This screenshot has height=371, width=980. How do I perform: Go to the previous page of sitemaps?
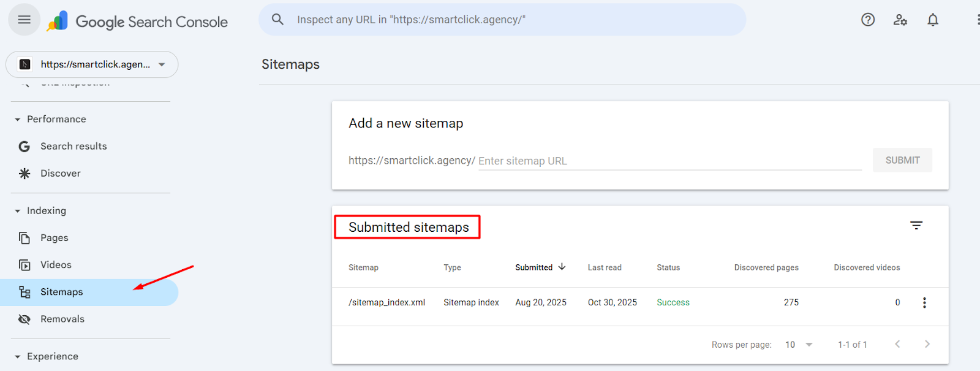tap(897, 344)
